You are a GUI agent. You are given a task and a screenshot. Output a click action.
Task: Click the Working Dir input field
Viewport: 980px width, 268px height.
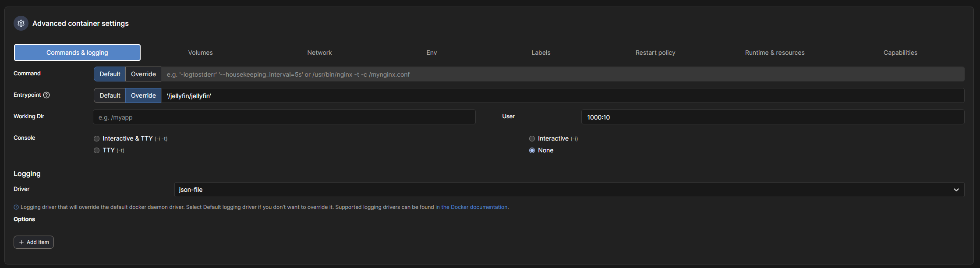(284, 117)
